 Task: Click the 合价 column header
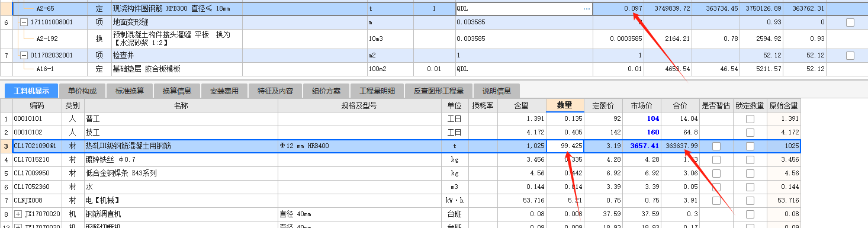pyautogui.click(x=680, y=105)
